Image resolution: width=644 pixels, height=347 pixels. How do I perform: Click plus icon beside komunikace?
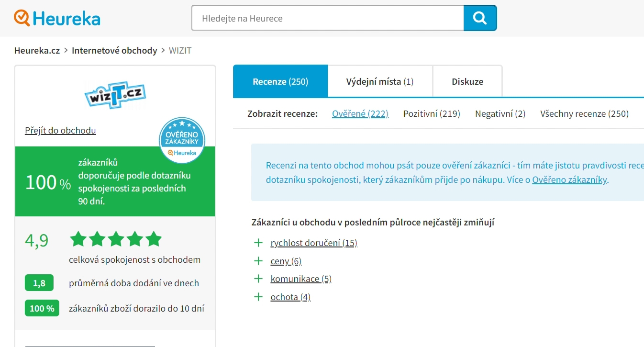pos(258,279)
